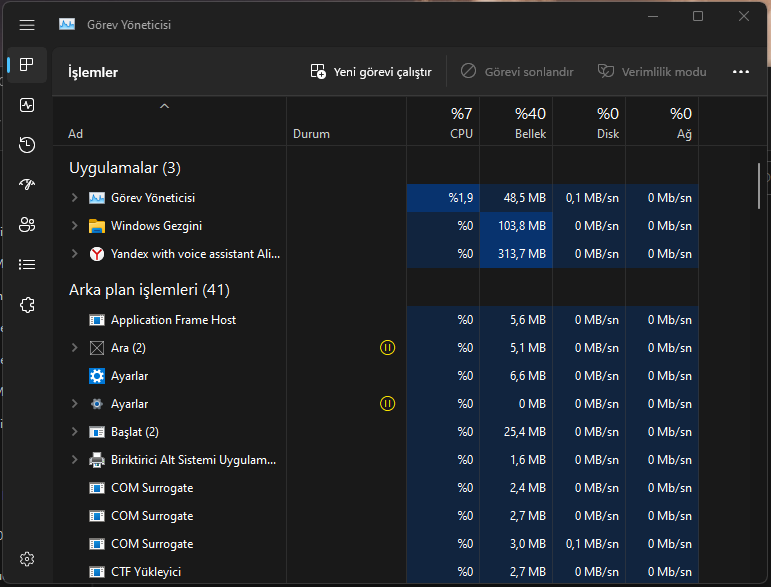The width and height of the screenshot is (771, 587).
Task: Expand the Yandex process group
Action: tap(75, 254)
